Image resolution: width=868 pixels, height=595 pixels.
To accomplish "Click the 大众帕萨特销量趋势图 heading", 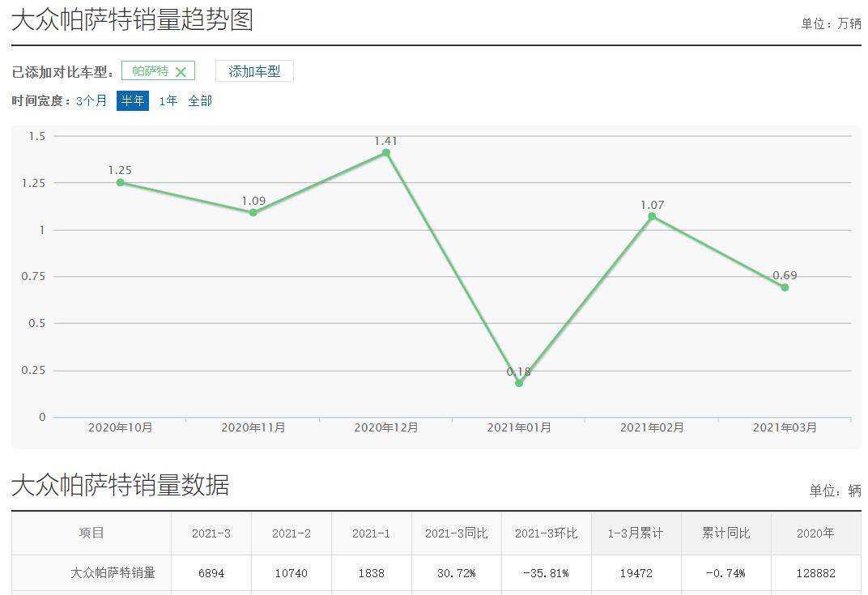I will (x=132, y=20).
